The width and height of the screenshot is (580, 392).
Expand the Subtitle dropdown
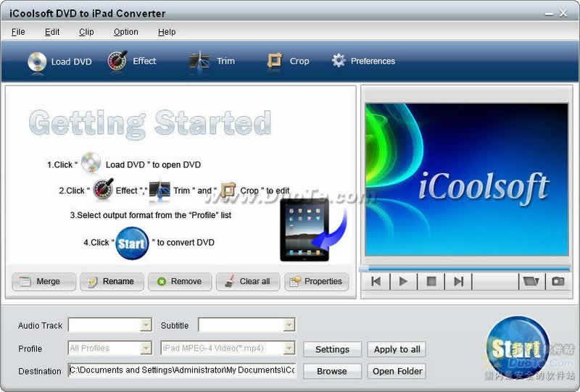coord(289,325)
